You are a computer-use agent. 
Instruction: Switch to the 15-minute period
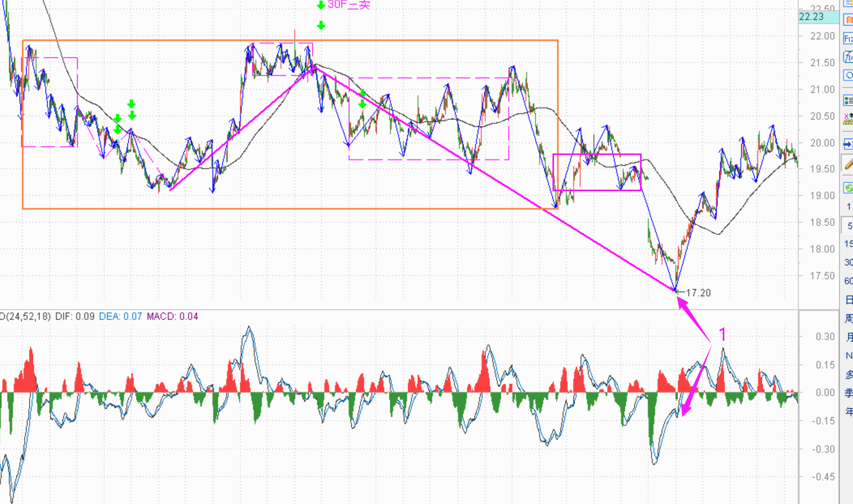[848, 244]
